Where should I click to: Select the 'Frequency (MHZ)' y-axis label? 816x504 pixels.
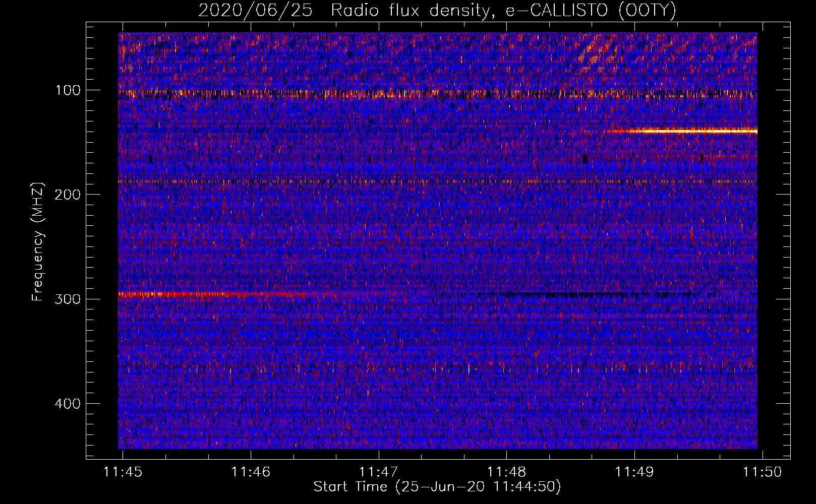38,241
